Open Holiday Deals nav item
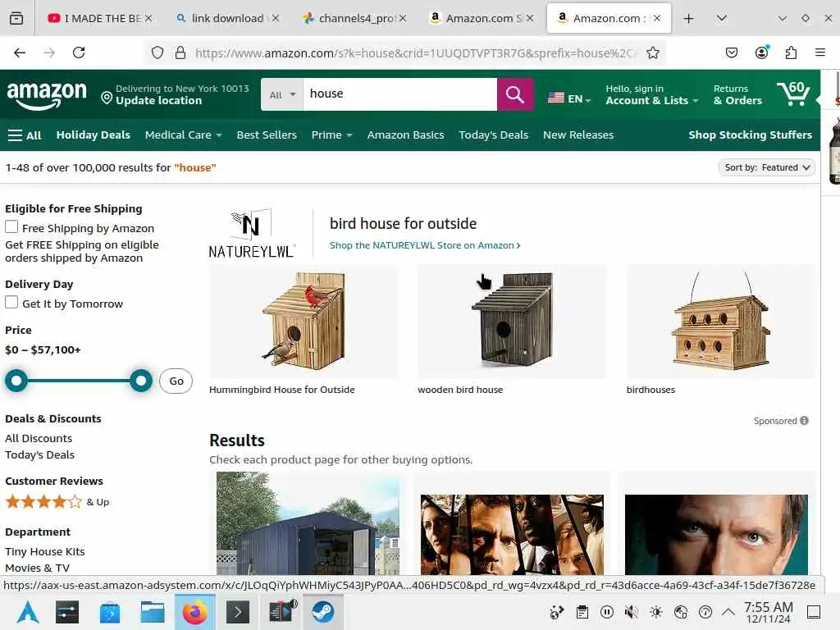 click(94, 135)
